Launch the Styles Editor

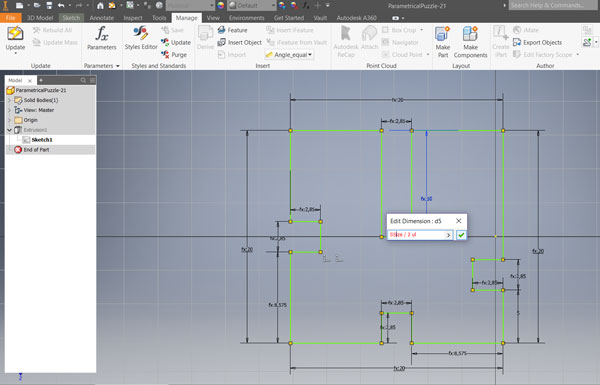141,38
